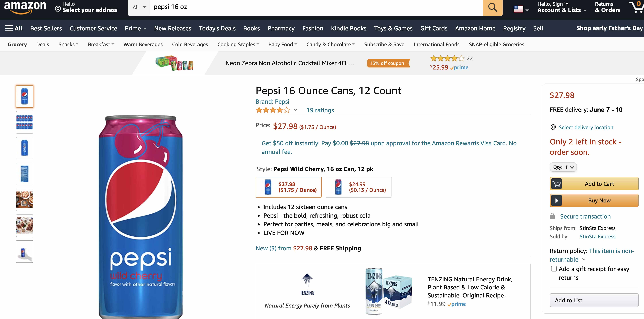Open the hamburger All menu
This screenshot has width=644, height=319.
14,28
